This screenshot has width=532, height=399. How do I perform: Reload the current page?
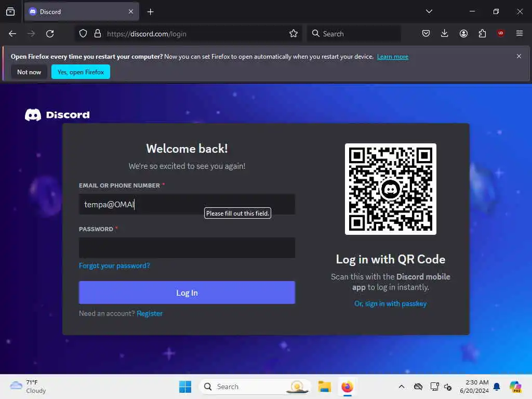click(50, 34)
